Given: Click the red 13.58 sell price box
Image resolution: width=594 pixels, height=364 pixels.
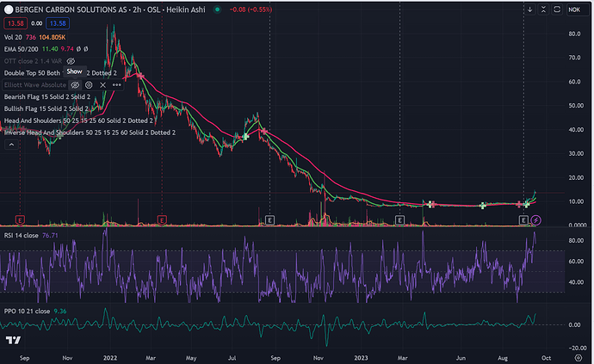Looking at the screenshot, I should [x=15, y=23].
